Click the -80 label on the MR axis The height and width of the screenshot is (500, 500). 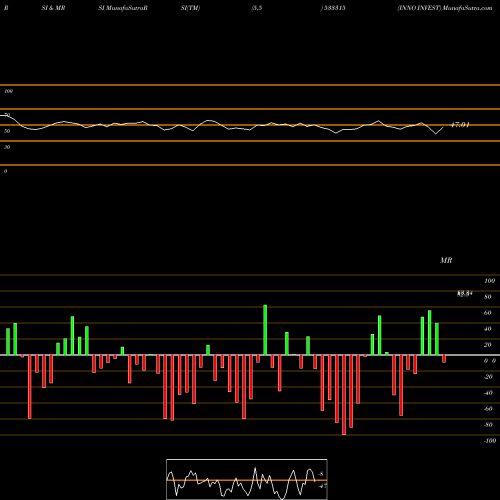pyautogui.click(x=488, y=425)
